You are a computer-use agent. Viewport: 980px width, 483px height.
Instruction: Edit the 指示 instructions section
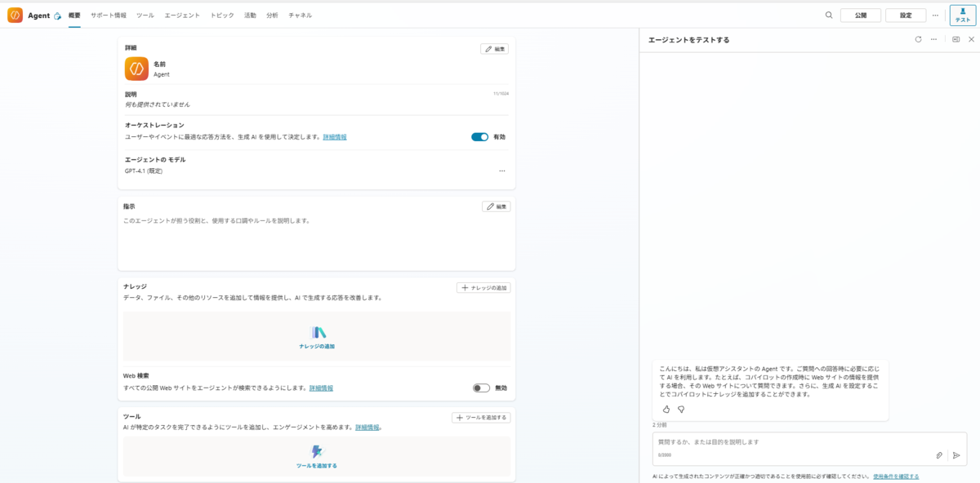click(x=496, y=206)
